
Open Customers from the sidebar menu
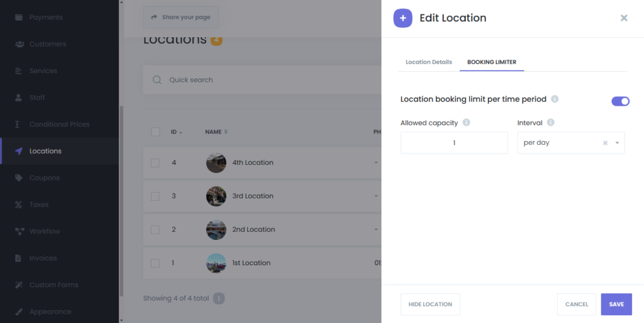(x=47, y=44)
